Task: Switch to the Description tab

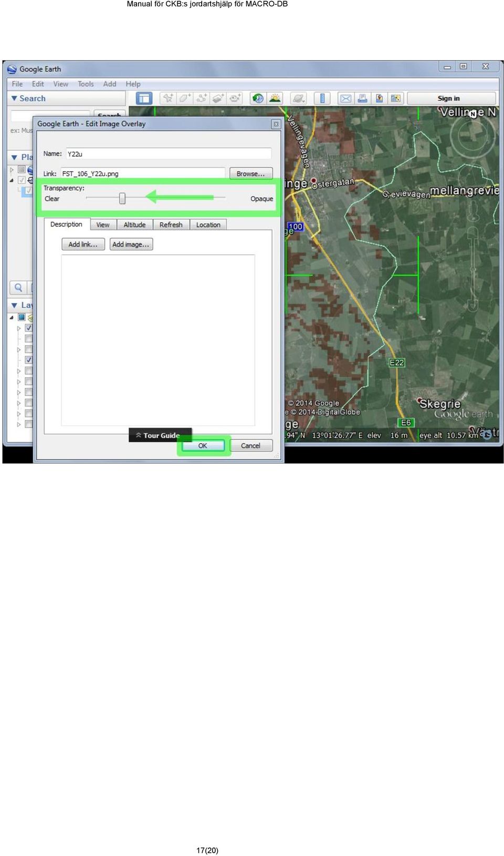Action: [x=67, y=224]
